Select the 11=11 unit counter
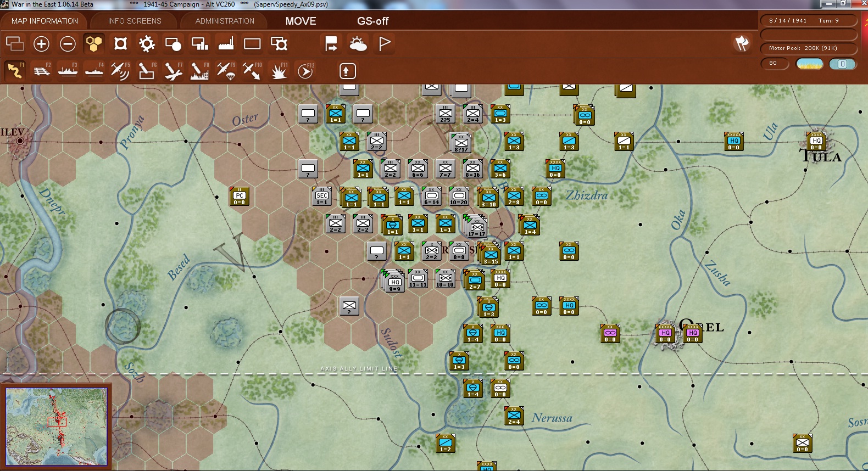 [x=418, y=279]
